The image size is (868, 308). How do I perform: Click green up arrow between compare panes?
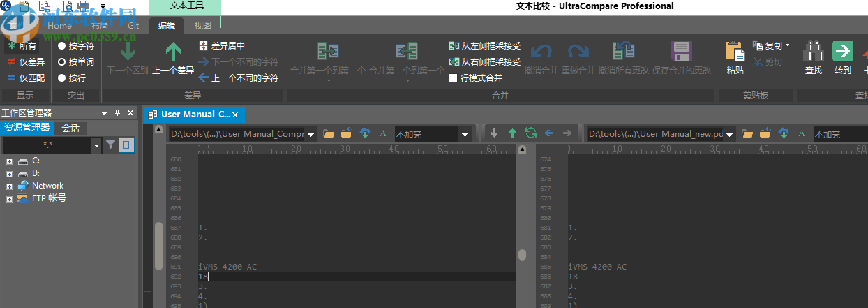(x=513, y=133)
